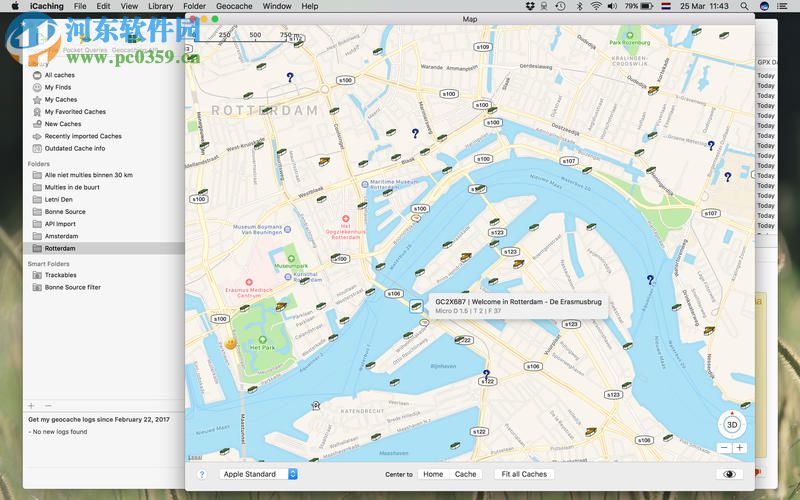The width and height of the screenshot is (800, 500).
Task: Open Recently Imported Caches
Action: click(x=83, y=136)
